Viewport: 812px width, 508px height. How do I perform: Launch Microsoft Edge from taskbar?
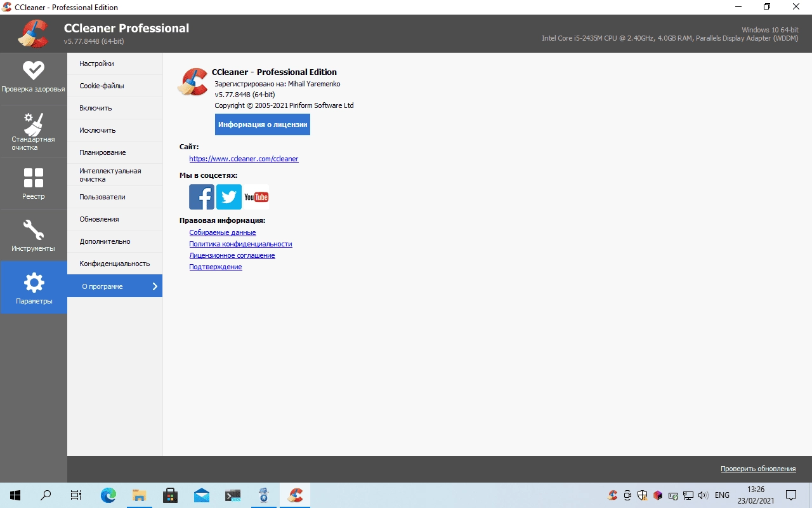click(x=108, y=495)
